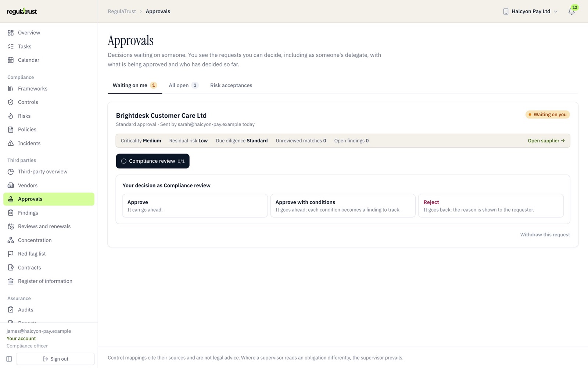Viewport: 588px width, 368px height.
Task: Click the Red flag list icon
Action: click(x=11, y=254)
